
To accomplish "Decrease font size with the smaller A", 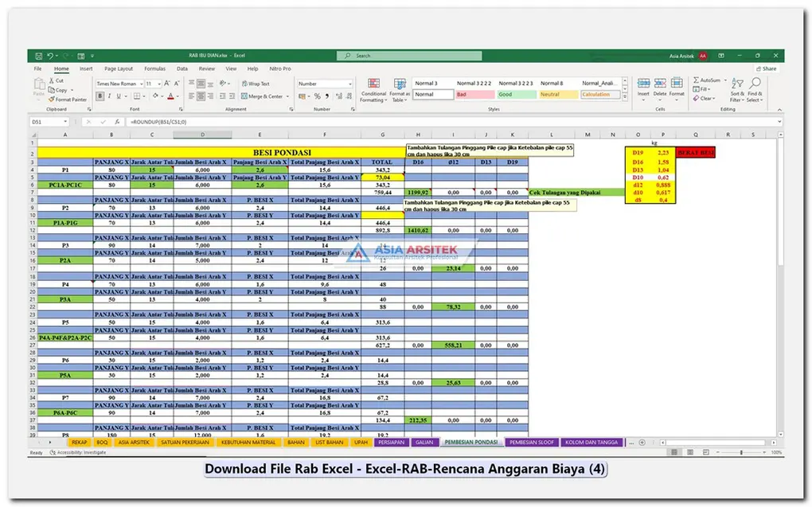I will pos(177,84).
